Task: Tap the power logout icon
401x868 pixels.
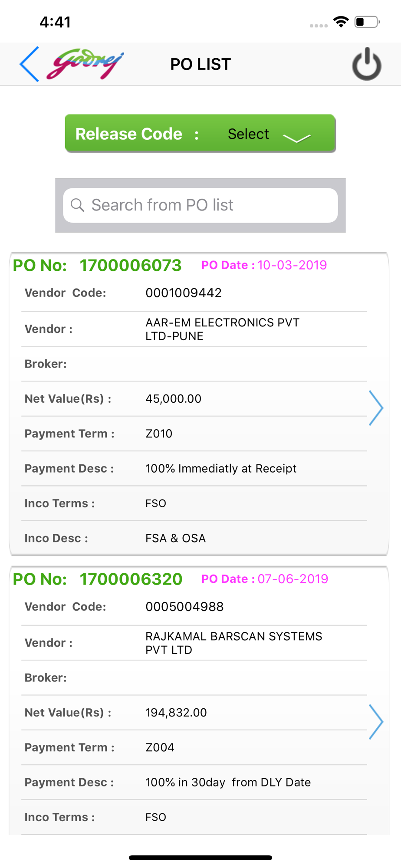Action: pyautogui.click(x=367, y=64)
